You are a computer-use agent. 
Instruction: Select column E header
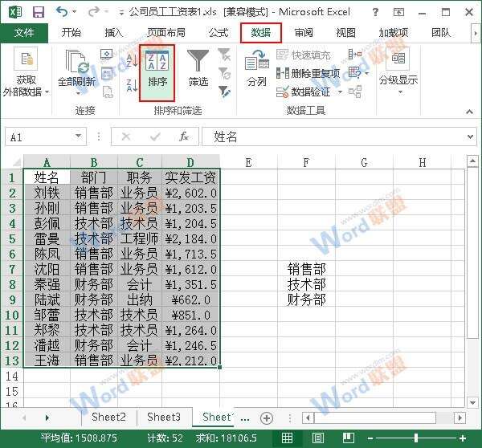249,162
